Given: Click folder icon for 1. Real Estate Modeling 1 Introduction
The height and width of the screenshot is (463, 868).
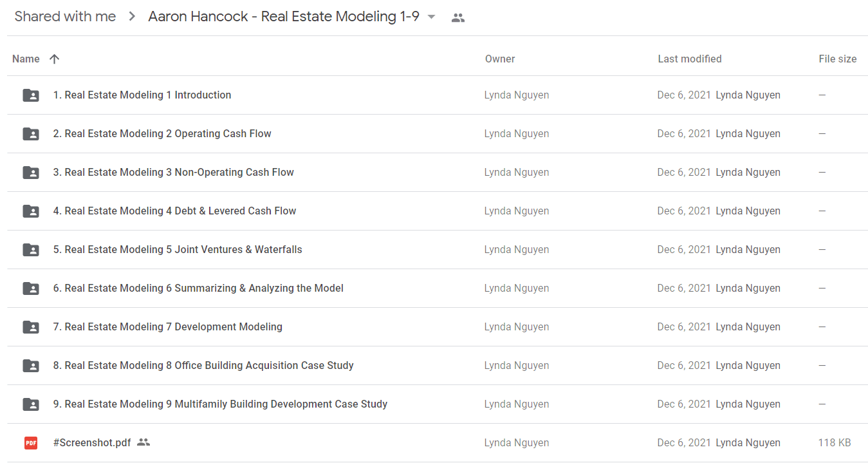Looking at the screenshot, I should (31, 95).
